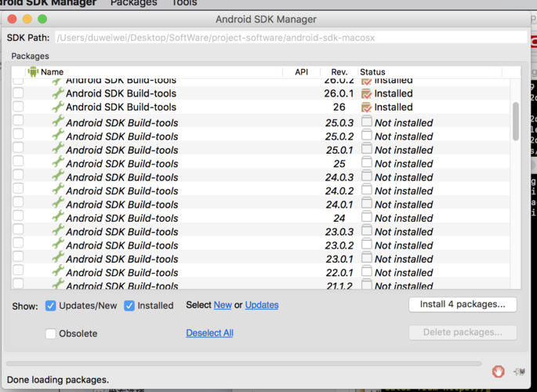Click the 22.0.1 revision value
This screenshot has width=537, height=392.
339,273
